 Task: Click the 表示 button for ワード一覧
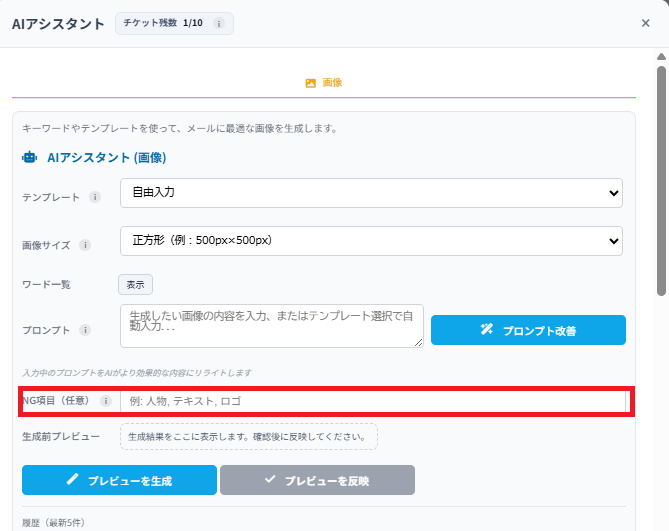(x=135, y=284)
